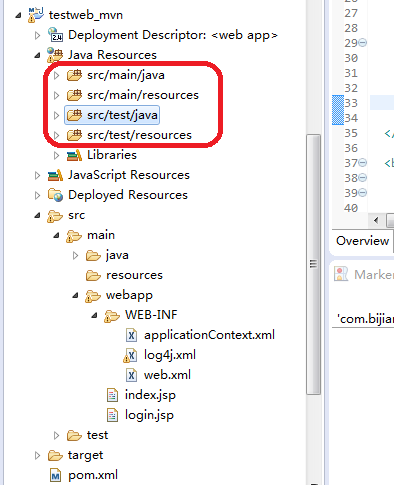The image size is (394, 485).
Task: Click the login.jsp file icon
Action: point(112,415)
